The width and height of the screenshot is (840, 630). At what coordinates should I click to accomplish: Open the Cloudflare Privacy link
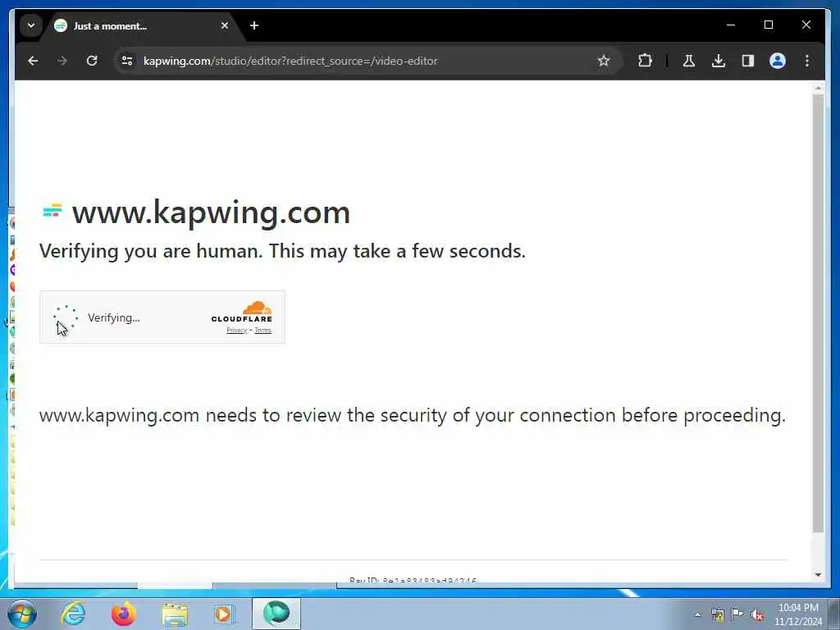(x=237, y=330)
